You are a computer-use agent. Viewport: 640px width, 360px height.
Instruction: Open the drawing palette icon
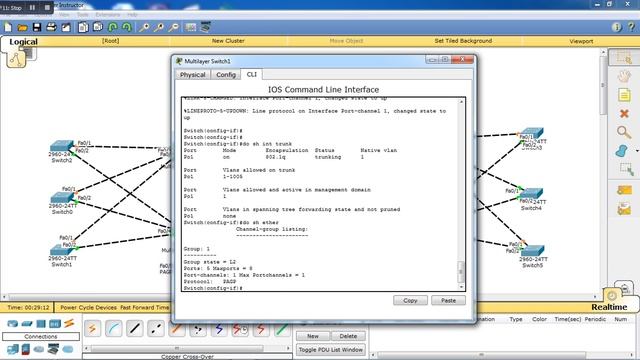tap(190, 27)
